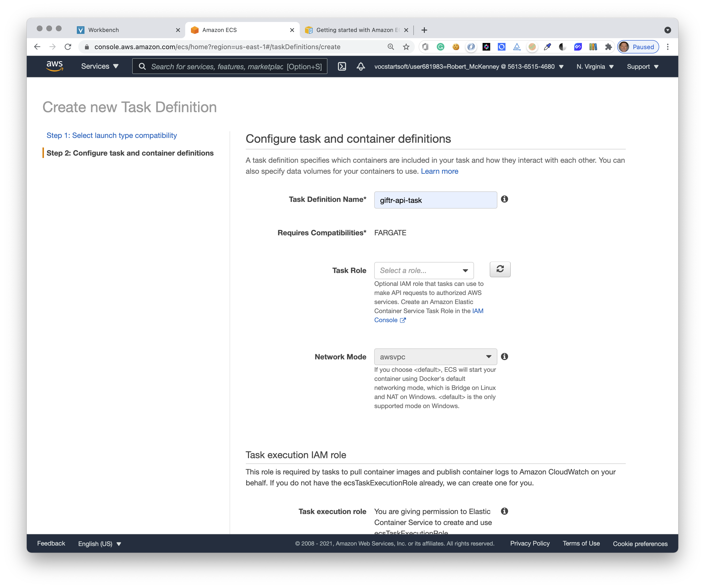Click the Feedback link in footer
Image resolution: width=705 pixels, height=588 pixels.
point(51,543)
